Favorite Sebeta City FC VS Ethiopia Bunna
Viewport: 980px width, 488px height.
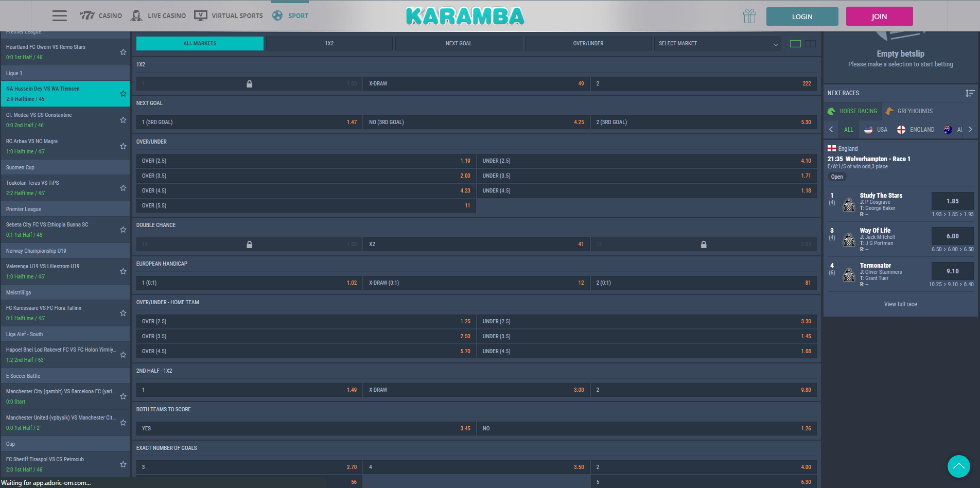123,230
